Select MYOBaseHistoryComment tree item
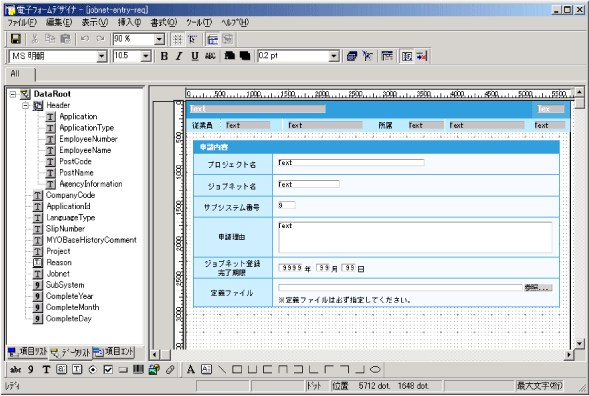The image size is (589, 396). point(91,240)
